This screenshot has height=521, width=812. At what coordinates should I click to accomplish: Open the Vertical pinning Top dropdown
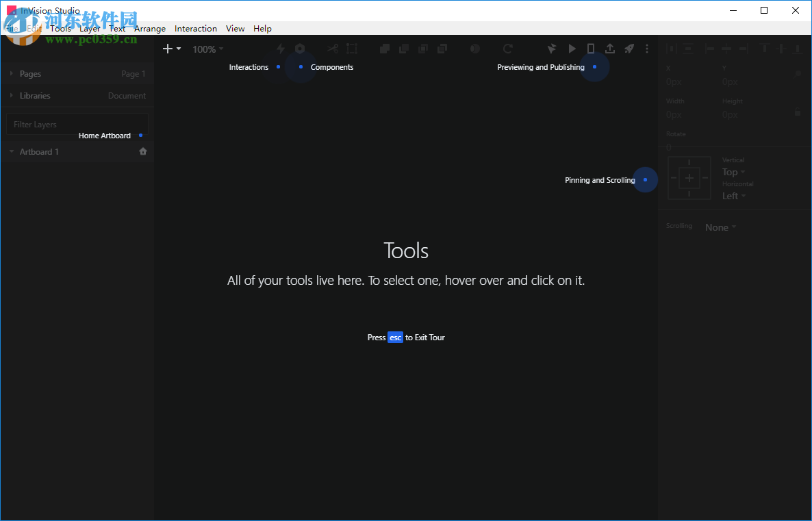(732, 172)
